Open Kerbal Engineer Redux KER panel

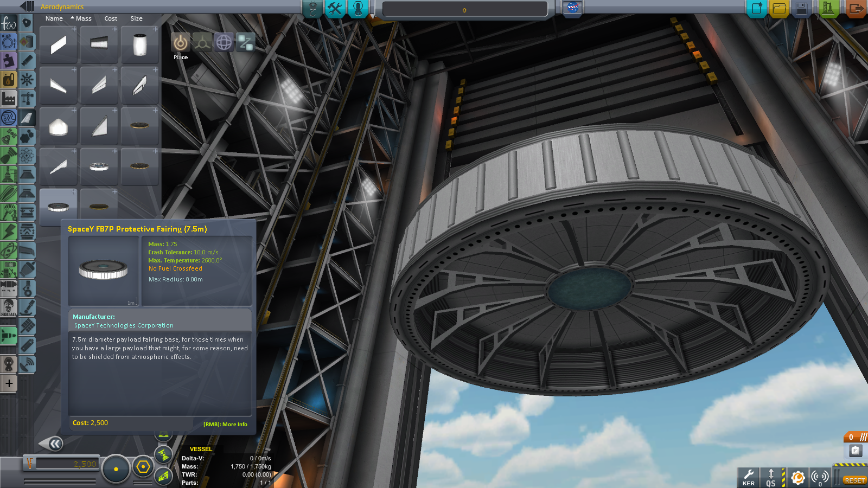748,478
